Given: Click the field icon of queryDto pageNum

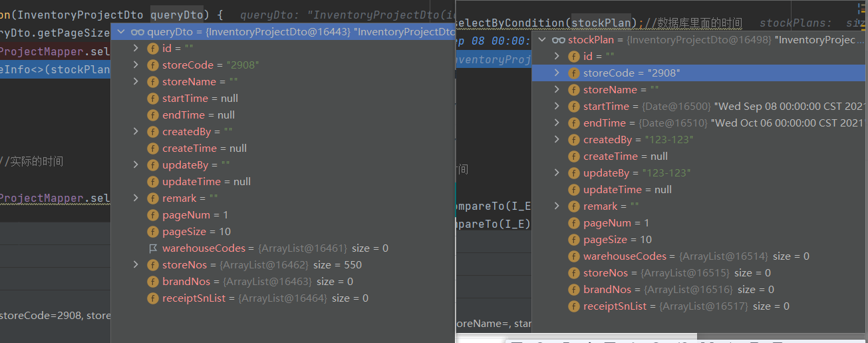Looking at the screenshot, I should tap(153, 215).
